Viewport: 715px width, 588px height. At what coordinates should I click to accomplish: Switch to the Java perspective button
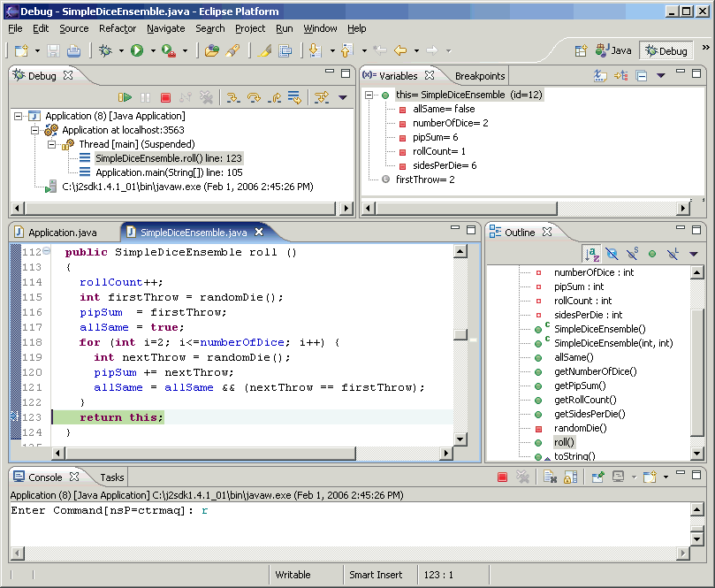click(x=613, y=50)
